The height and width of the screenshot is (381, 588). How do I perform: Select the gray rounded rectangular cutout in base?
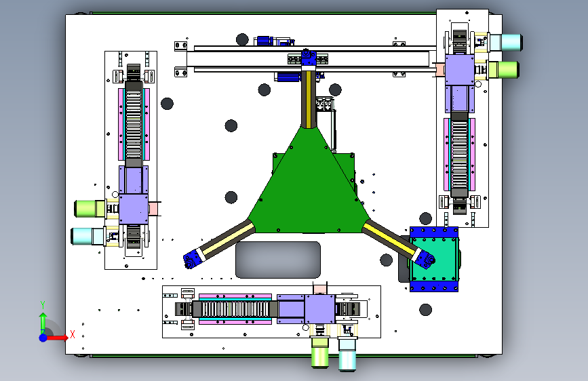click(278, 260)
